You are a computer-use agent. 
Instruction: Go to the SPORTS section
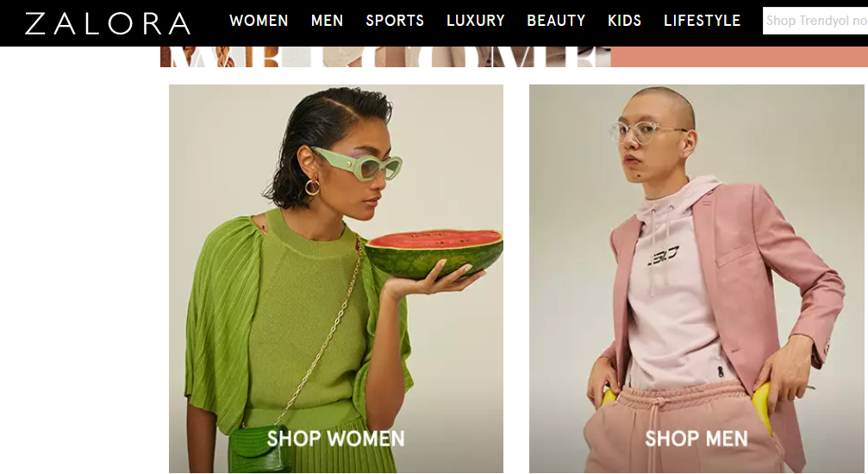395,21
